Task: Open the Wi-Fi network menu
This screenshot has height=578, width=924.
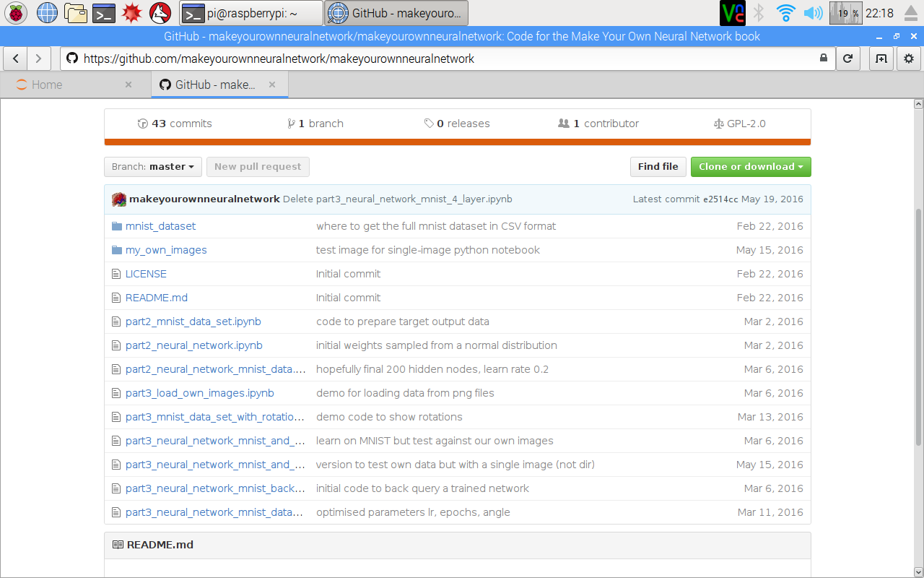Action: [x=785, y=12]
